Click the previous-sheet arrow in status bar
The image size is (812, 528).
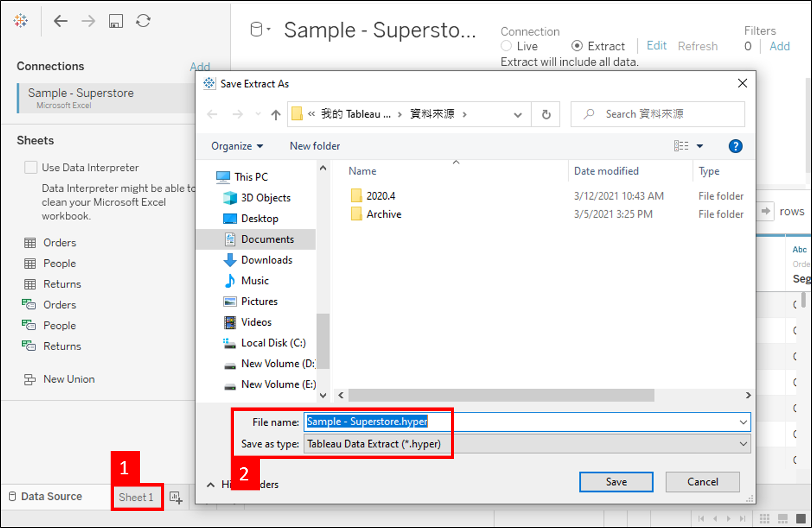coord(715,519)
